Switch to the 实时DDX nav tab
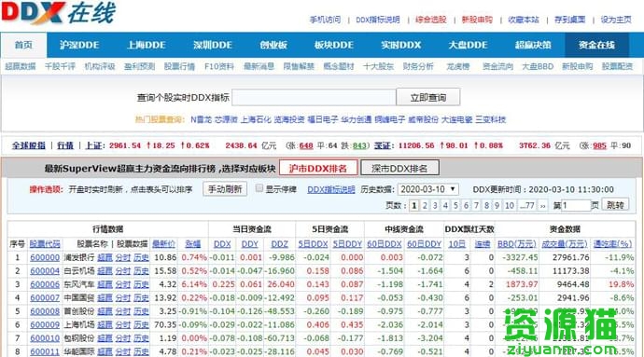Image resolution: width=644 pixels, height=357 pixels. pos(400,45)
